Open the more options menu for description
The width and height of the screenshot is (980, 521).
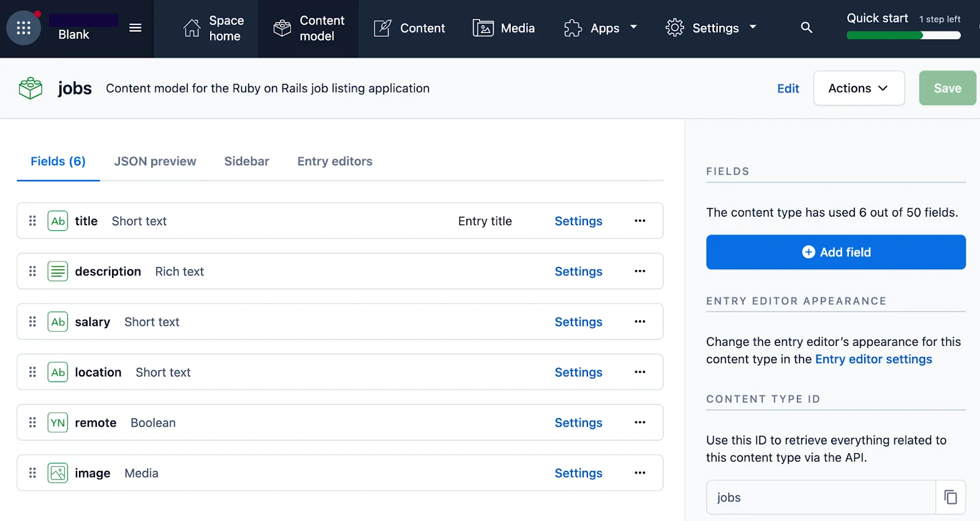[x=640, y=271]
